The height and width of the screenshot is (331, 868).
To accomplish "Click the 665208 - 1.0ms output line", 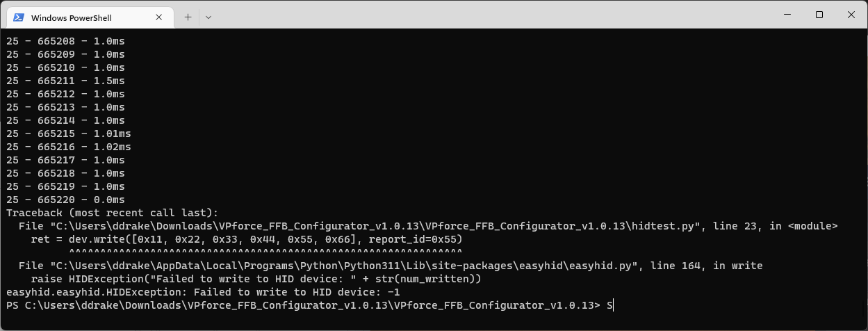I will 65,41.
